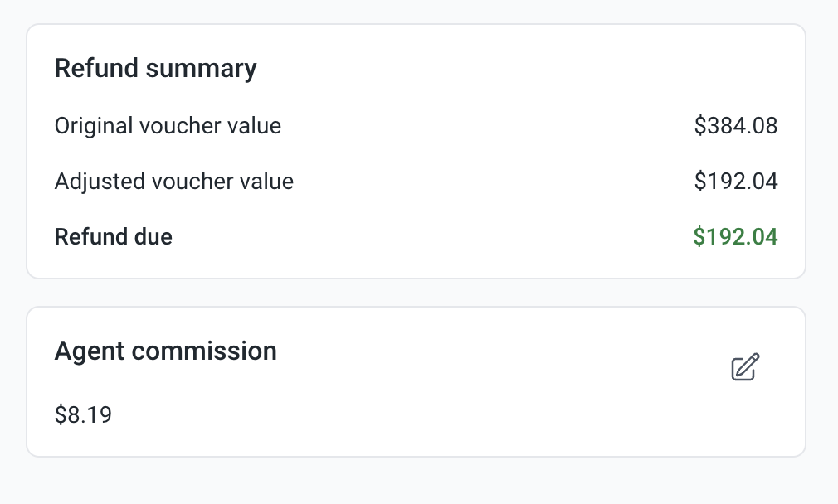The height and width of the screenshot is (504, 838).
Task: Click the $8.19 commission amount
Action: point(83,414)
